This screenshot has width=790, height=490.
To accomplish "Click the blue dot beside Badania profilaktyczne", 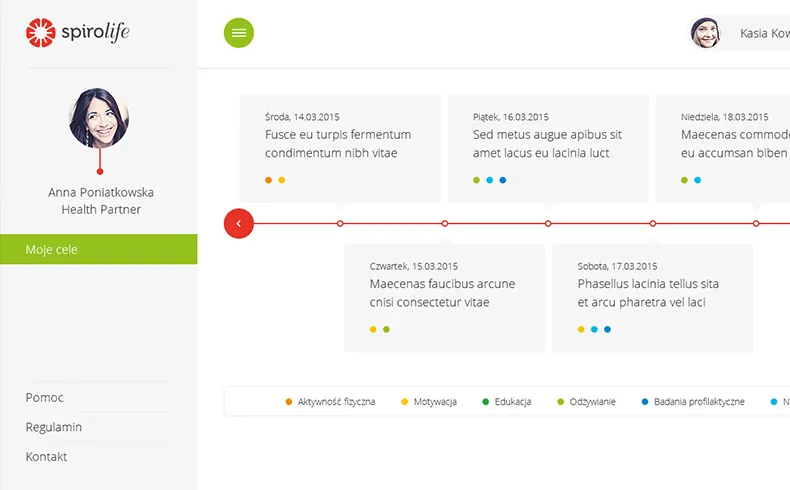I will coord(645,402).
